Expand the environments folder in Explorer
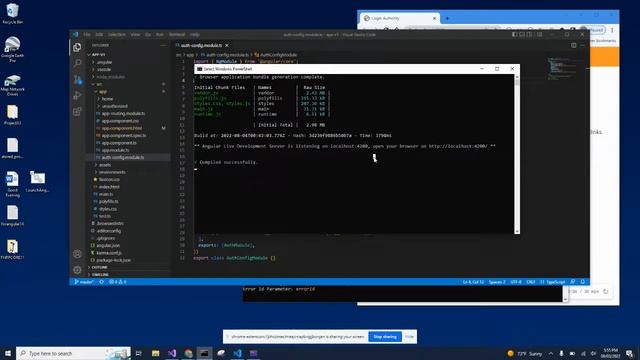The width and height of the screenshot is (640, 360). tap(112, 172)
